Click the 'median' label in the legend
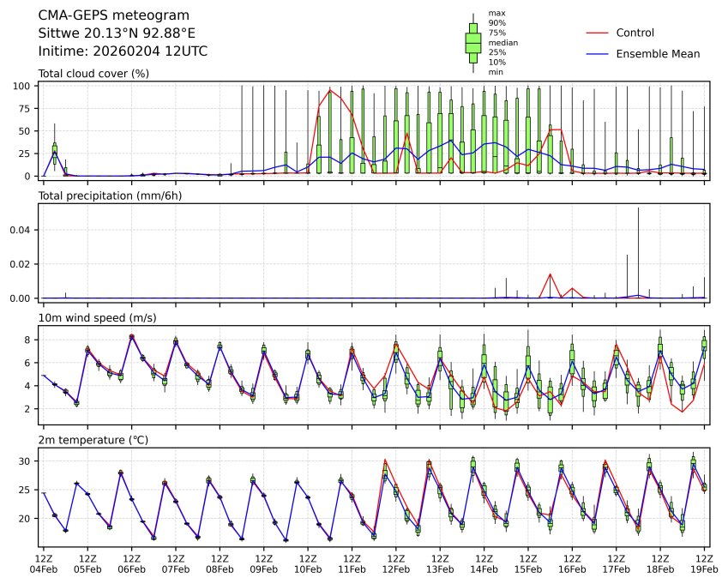The width and height of the screenshot is (728, 584). pos(502,43)
